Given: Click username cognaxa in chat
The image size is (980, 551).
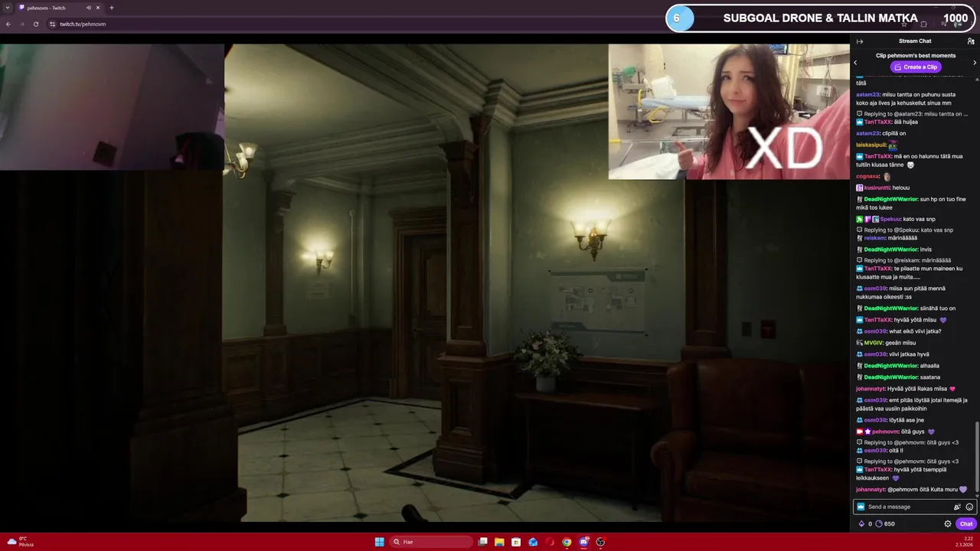Looking at the screenshot, I should coord(867,176).
